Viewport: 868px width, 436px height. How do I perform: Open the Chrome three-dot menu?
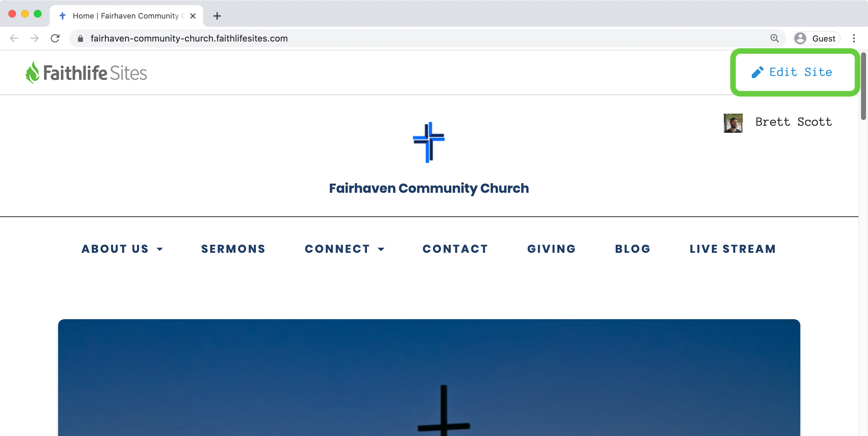[x=854, y=38]
